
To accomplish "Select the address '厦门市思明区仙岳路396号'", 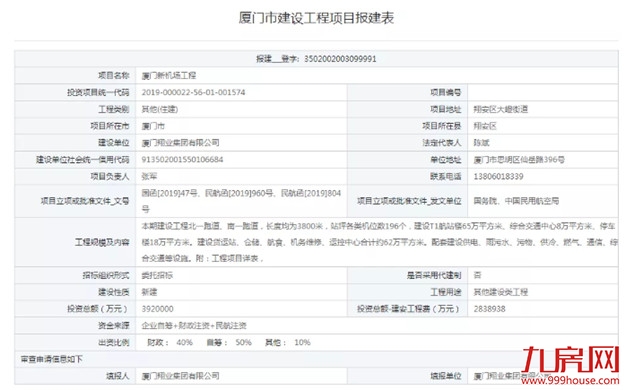I will [x=519, y=160].
